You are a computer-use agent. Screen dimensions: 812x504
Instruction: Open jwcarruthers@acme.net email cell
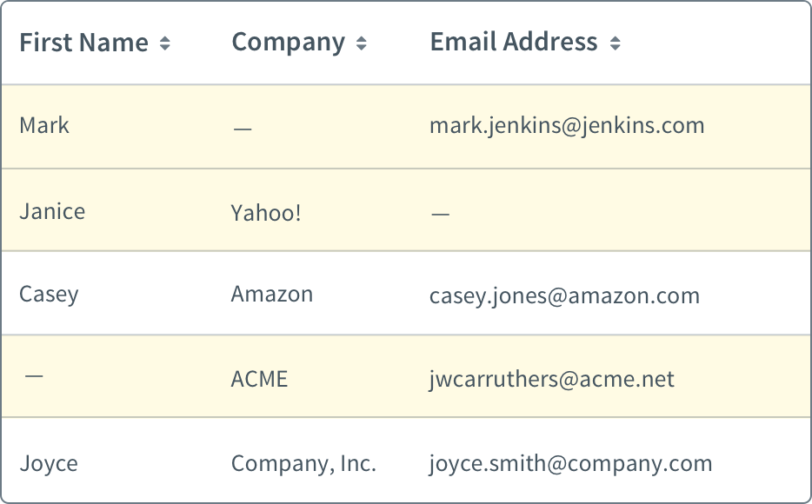click(x=552, y=381)
